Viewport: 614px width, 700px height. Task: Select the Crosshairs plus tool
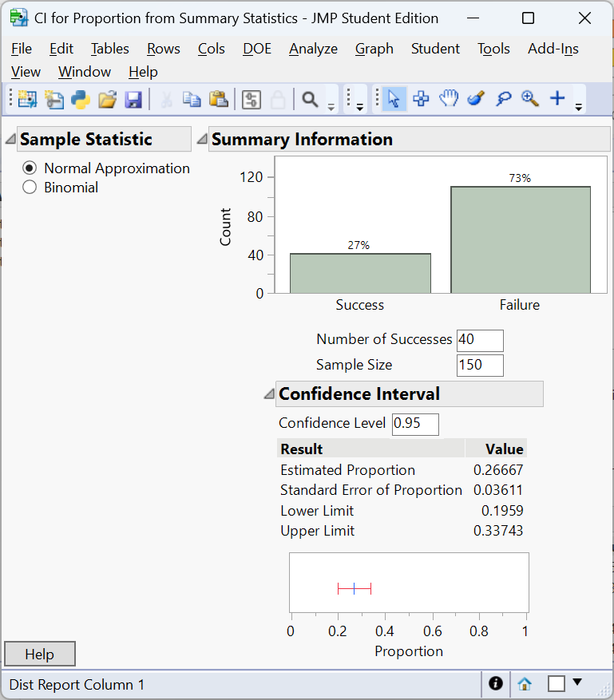pos(557,99)
